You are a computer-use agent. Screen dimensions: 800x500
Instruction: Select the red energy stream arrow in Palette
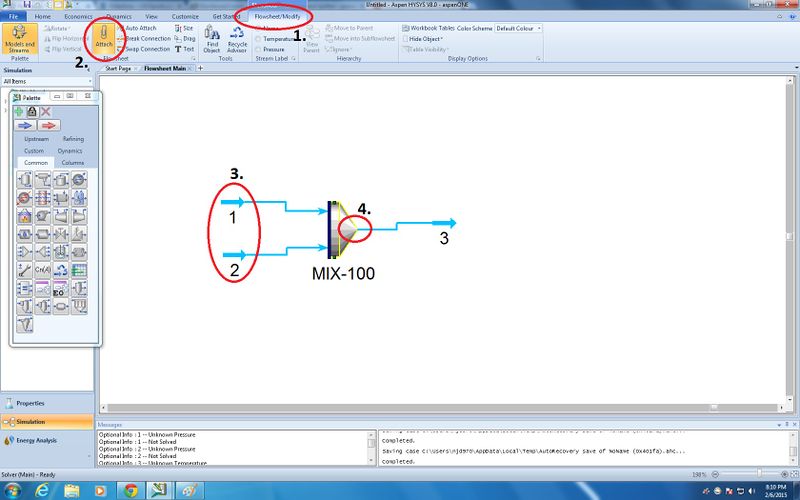coord(49,125)
